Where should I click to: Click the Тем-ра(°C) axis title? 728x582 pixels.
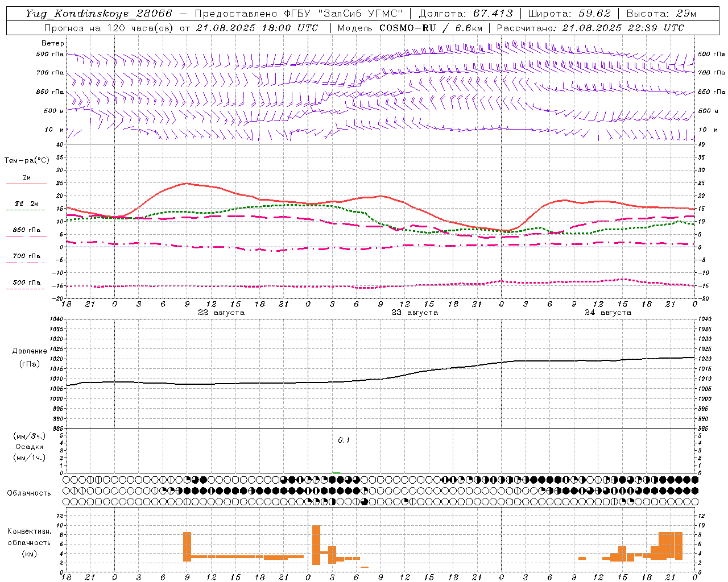click(x=27, y=161)
